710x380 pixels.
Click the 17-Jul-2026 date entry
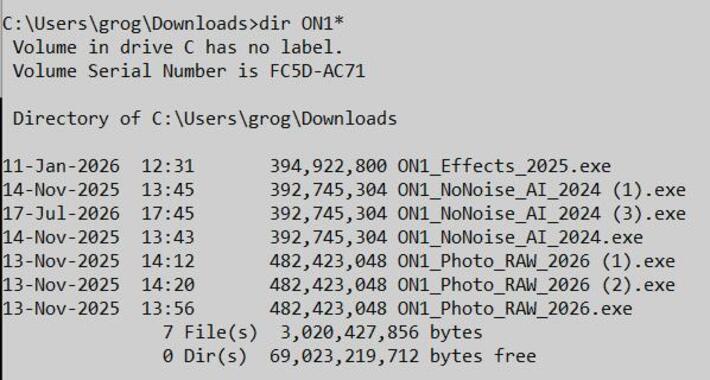point(61,213)
